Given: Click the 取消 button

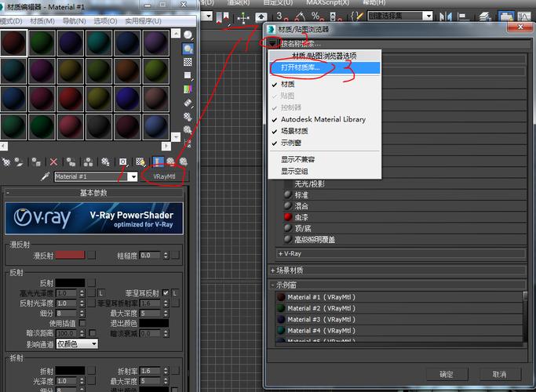Looking at the screenshot, I should pyautogui.click(x=499, y=374).
